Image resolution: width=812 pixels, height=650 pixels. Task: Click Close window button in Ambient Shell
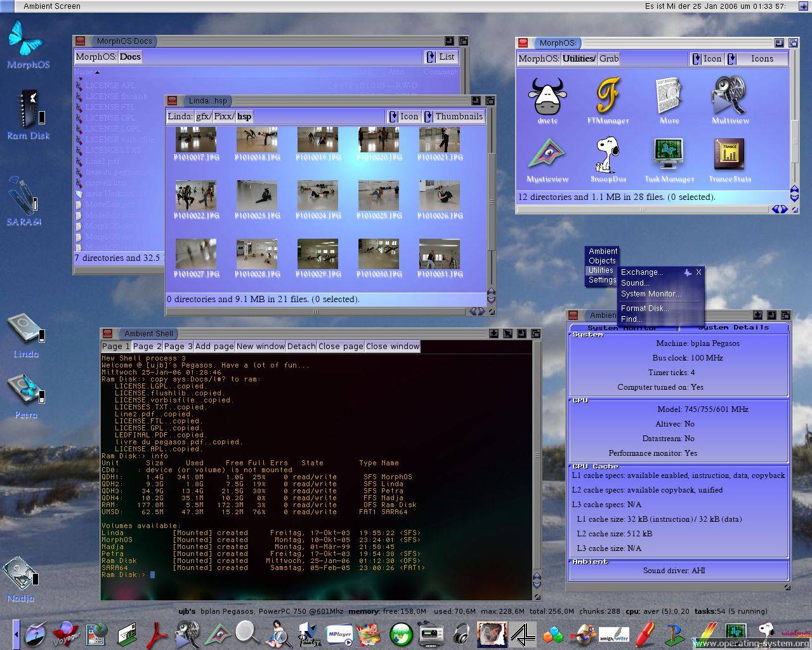click(x=393, y=347)
